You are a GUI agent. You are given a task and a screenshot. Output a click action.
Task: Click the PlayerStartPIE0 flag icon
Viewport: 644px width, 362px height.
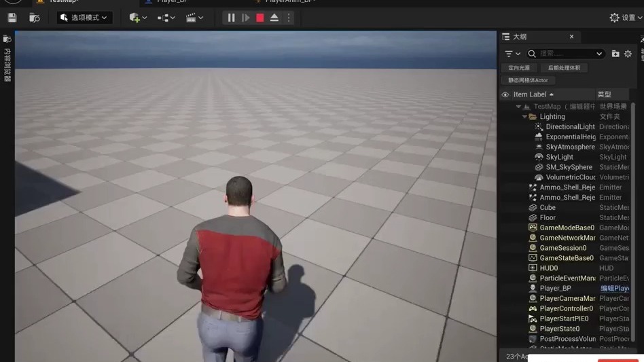[533, 319]
